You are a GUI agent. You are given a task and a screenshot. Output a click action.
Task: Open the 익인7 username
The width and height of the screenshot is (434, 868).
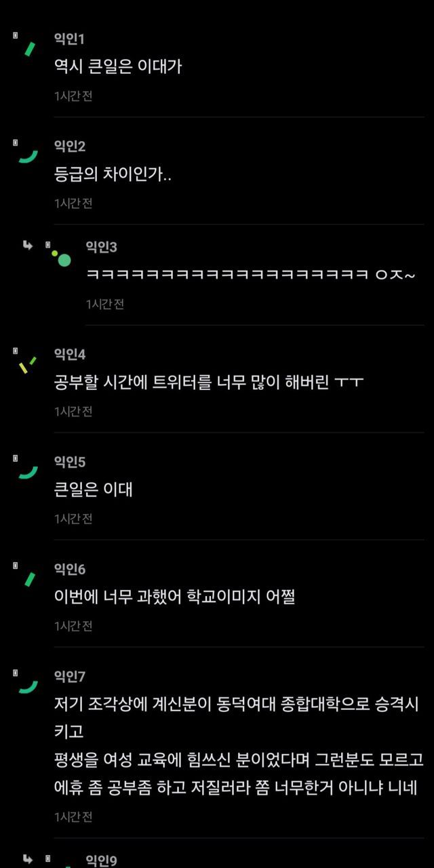(x=70, y=676)
